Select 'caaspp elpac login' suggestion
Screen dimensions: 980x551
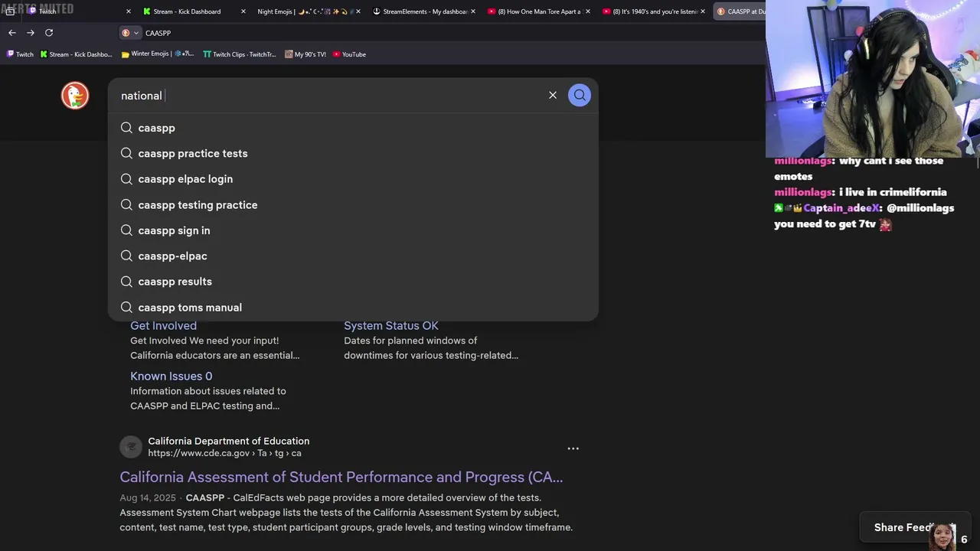pos(353,179)
